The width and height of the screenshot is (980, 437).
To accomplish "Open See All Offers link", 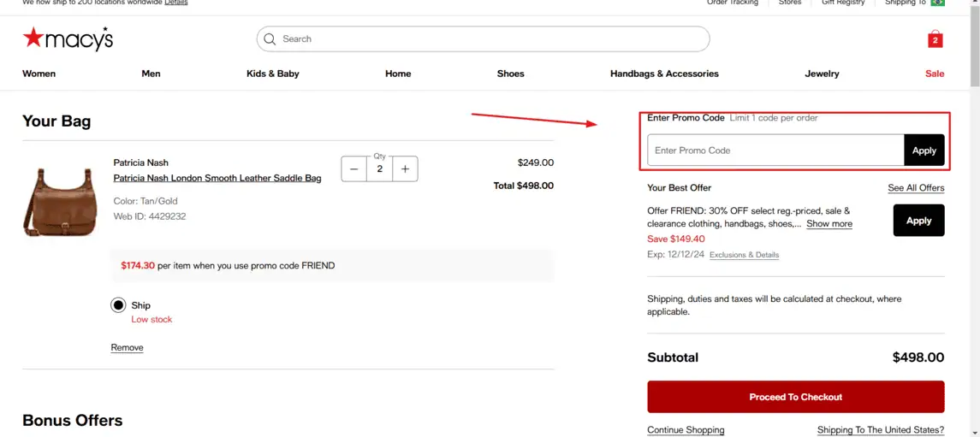I will 916,188.
